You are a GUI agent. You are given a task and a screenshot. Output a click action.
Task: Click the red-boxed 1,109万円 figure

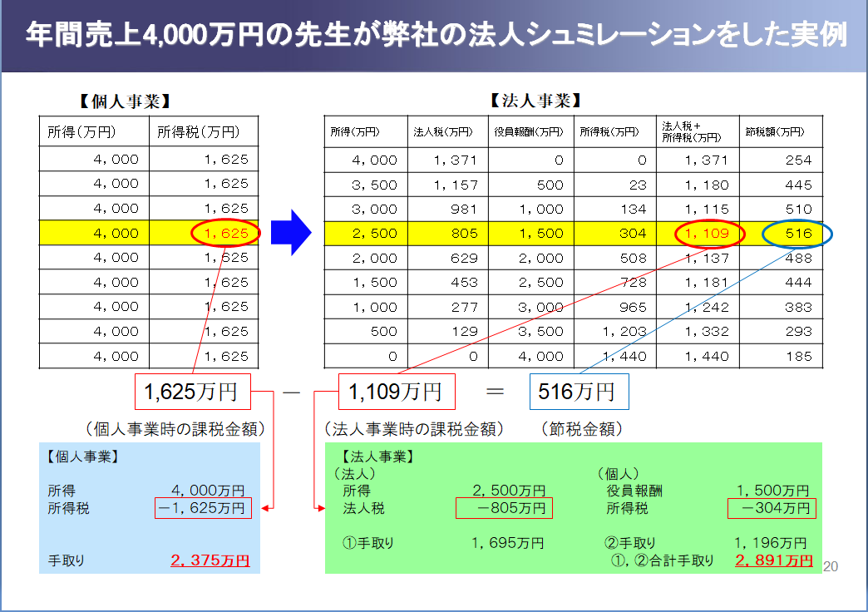(x=397, y=392)
